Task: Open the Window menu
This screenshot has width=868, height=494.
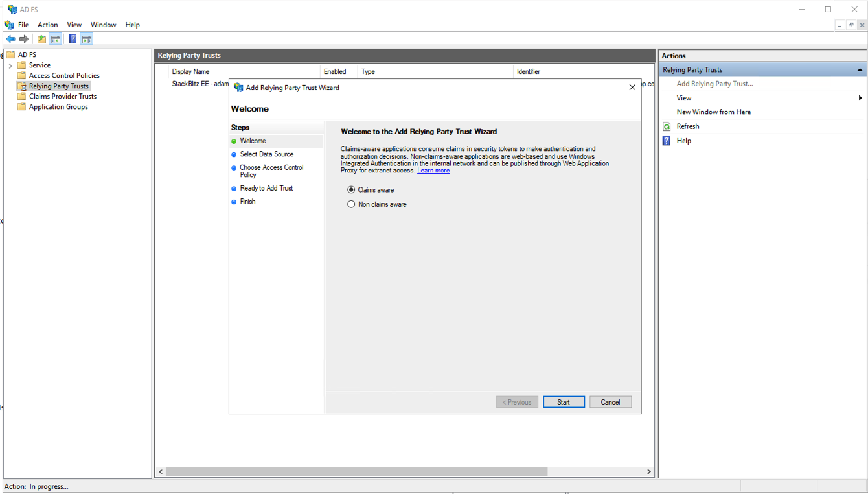Action: pos(103,25)
